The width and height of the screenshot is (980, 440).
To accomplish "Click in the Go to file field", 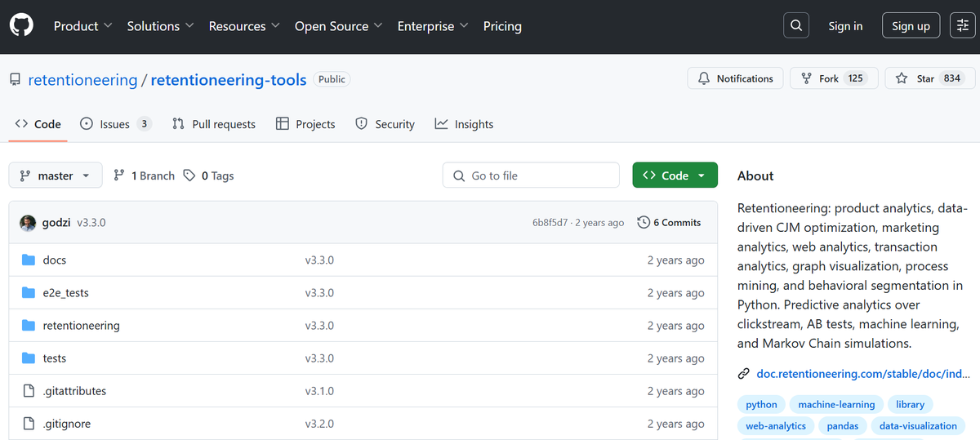I will click(x=531, y=176).
